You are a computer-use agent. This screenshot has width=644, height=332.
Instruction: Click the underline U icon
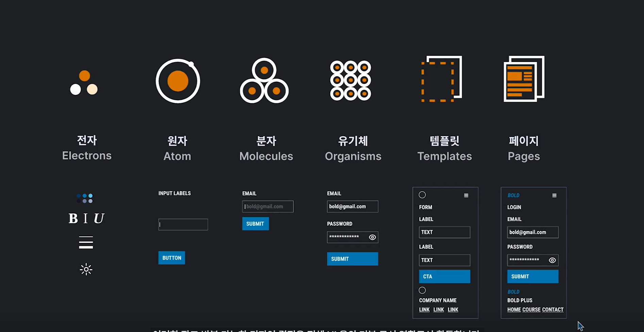click(99, 219)
